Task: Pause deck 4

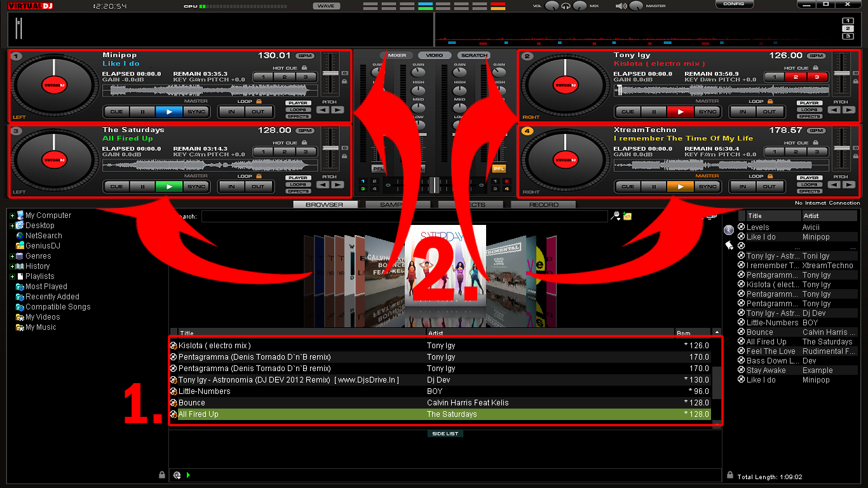Action: [654, 187]
